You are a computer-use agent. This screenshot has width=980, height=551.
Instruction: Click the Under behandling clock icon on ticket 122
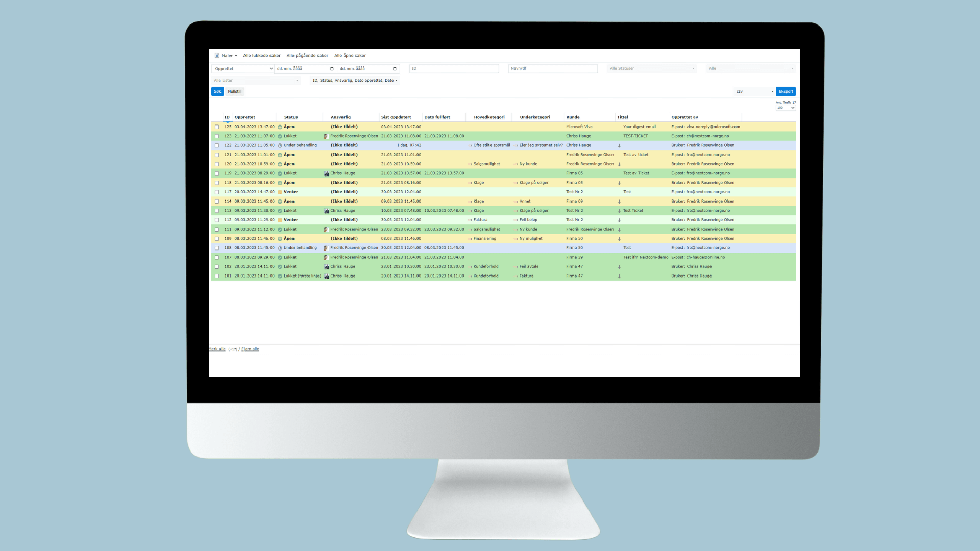pyautogui.click(x=280, y=145)
